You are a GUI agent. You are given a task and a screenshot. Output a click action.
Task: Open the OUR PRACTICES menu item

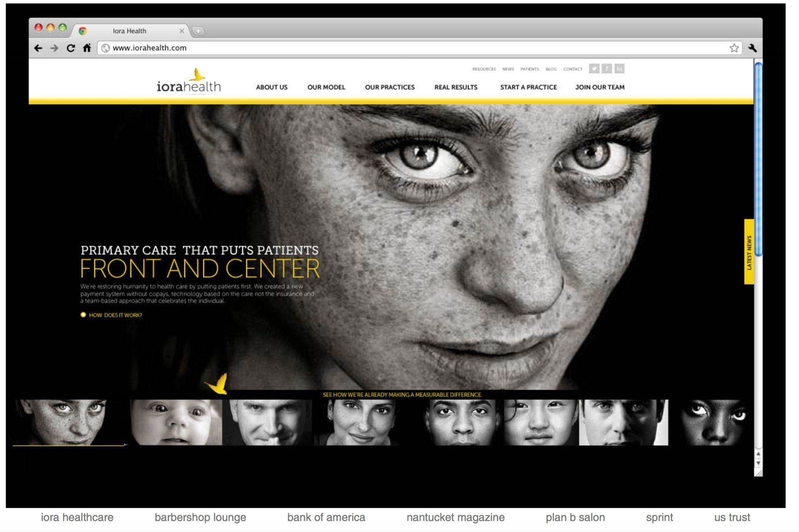[390, 87]
